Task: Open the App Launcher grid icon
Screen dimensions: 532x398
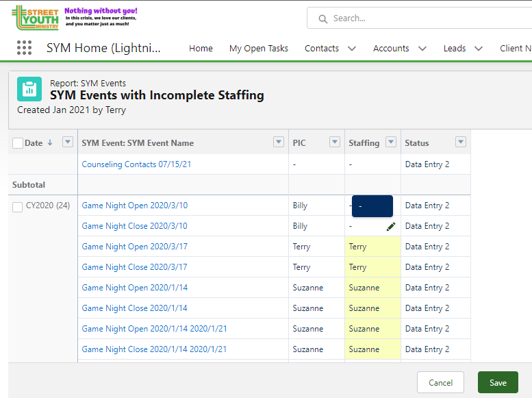Action: (24, 48)
